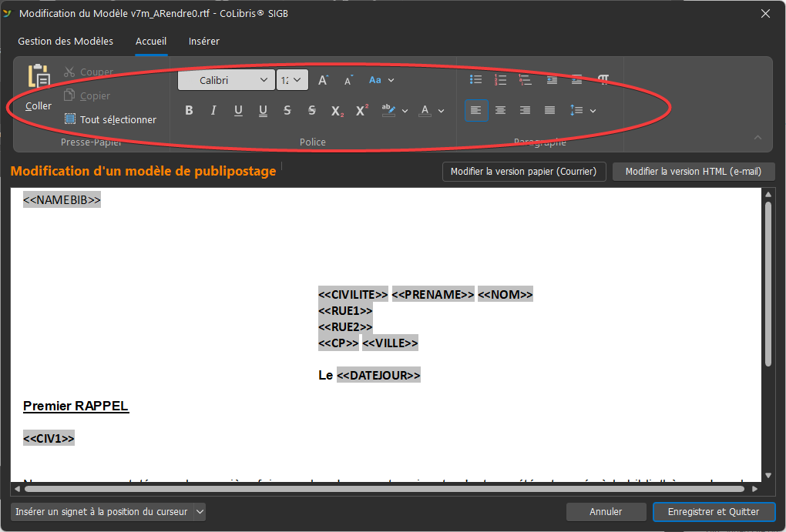Apply superscript formatting

361,111
